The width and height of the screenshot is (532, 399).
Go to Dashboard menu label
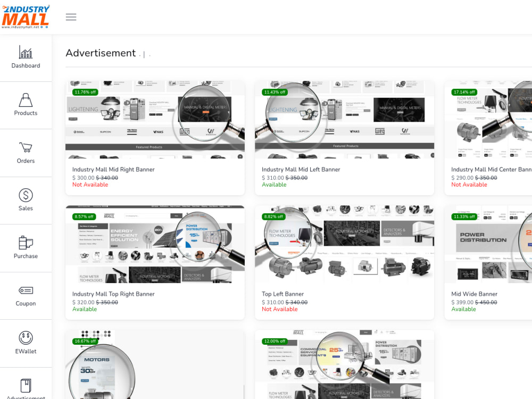coord(26,65)
